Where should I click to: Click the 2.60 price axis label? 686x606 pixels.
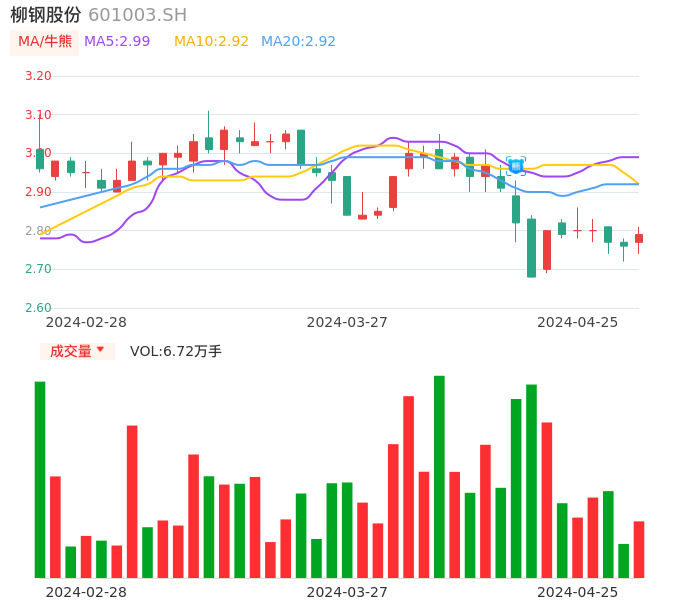[37, 308]
